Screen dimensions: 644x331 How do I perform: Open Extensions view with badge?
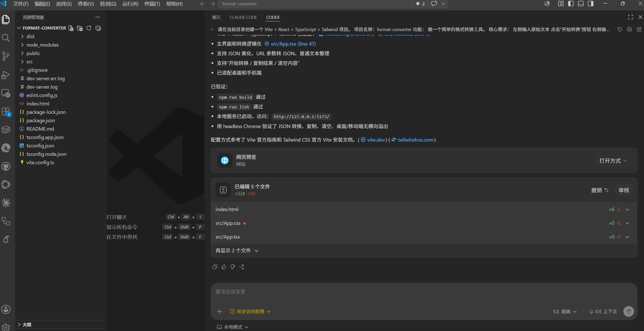click(6, 112)
